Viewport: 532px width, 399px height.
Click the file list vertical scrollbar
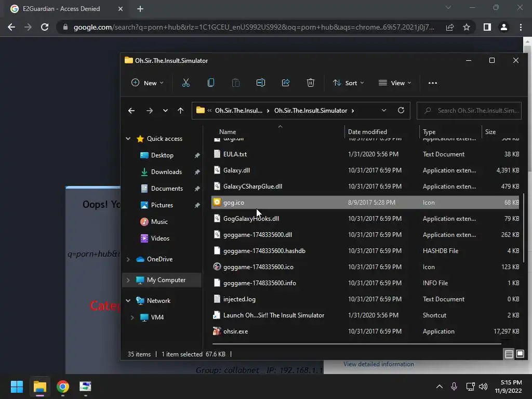pyautogui.click(x=524, y=228)
